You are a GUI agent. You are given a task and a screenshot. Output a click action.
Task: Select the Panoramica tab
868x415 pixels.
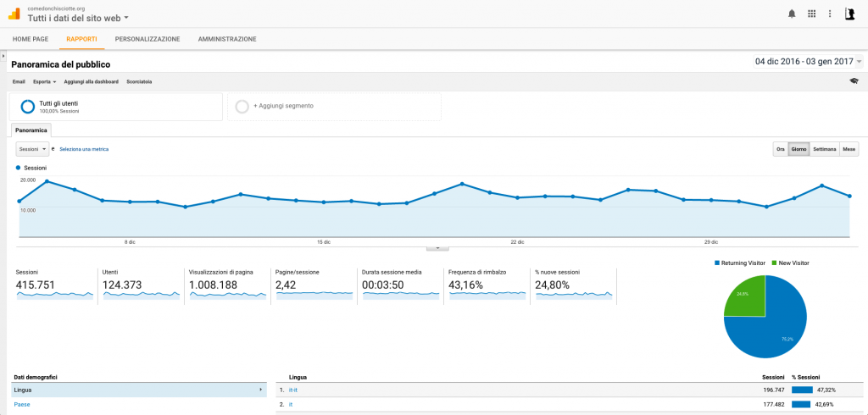tap(31, 130)
